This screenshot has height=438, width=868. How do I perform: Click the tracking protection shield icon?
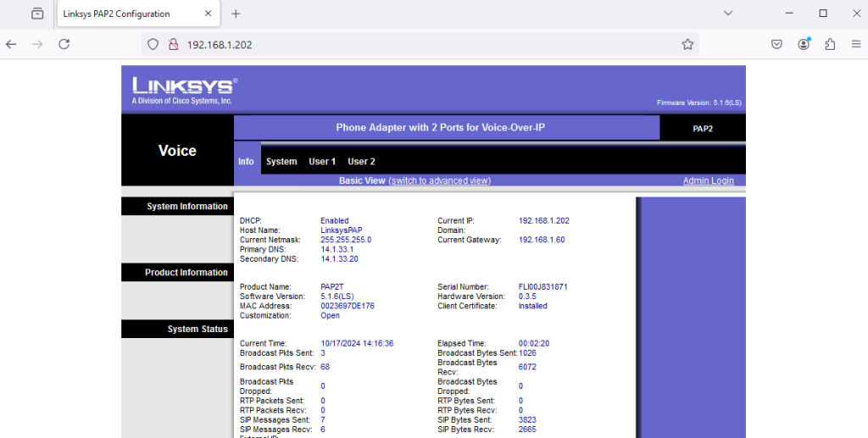pyautogui.click(x=153, y=44)
